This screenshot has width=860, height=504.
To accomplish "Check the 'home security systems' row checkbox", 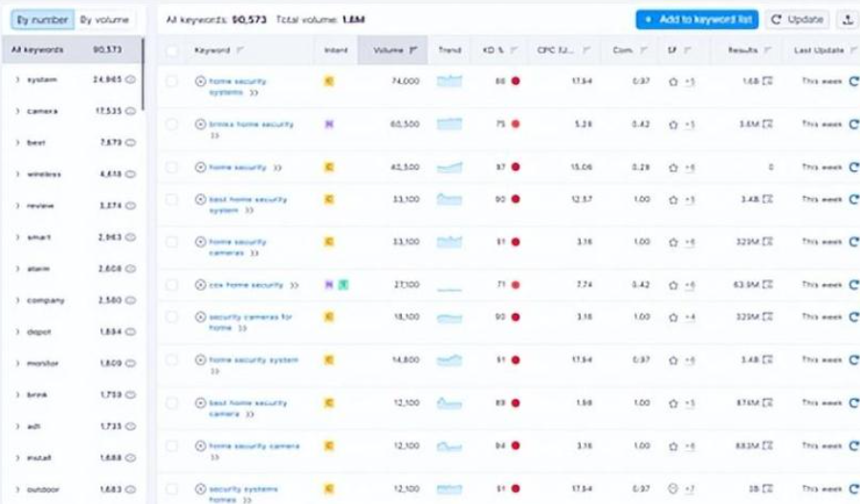I will (x=171, y=81).
